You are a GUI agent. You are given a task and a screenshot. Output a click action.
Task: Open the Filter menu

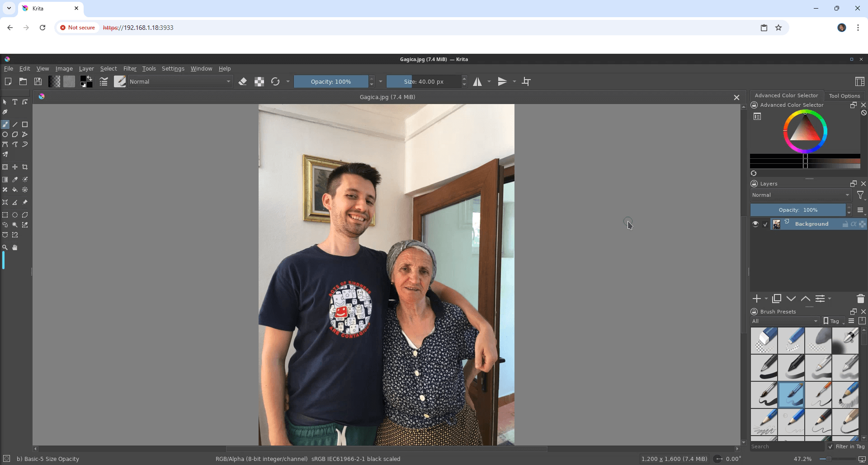pos(130,69)
